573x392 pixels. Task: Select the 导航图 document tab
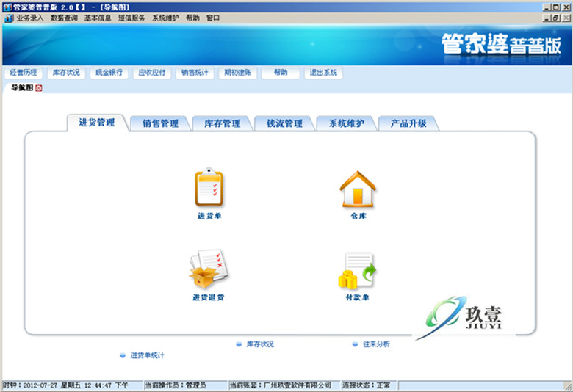pos(22,88)
